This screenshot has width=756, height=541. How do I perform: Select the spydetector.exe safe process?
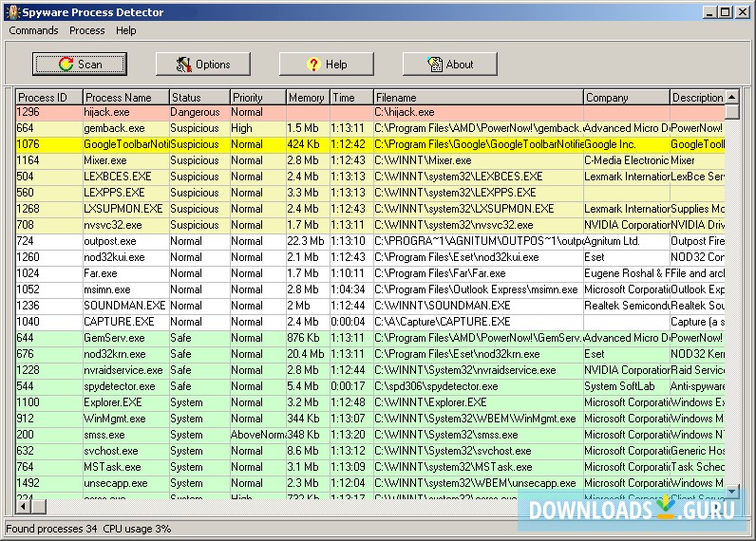120,386
